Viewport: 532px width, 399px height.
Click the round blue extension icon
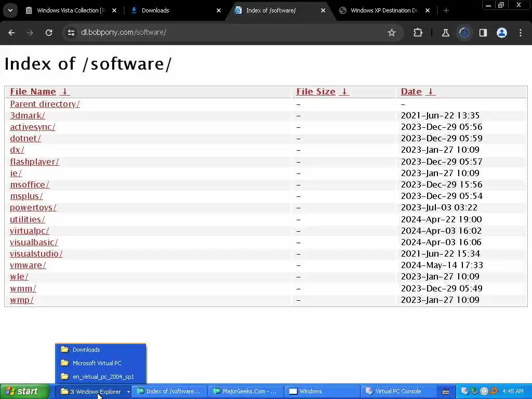464,33
